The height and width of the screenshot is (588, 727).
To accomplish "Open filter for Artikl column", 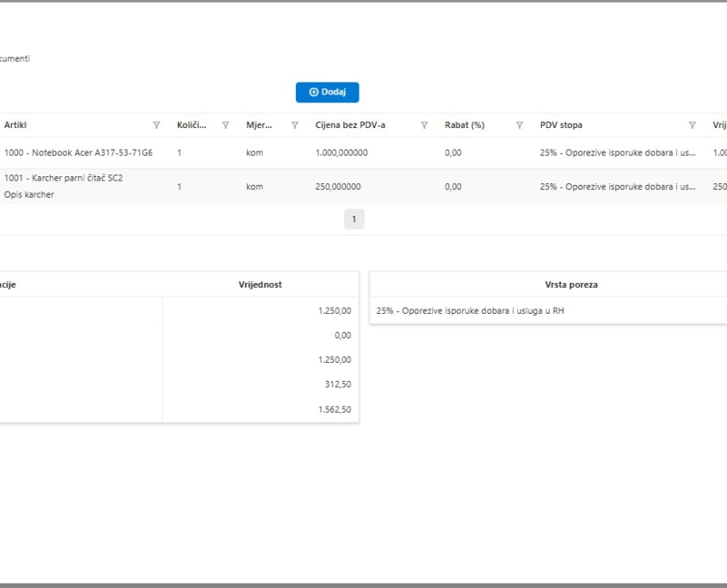I will tap(156, 126).
